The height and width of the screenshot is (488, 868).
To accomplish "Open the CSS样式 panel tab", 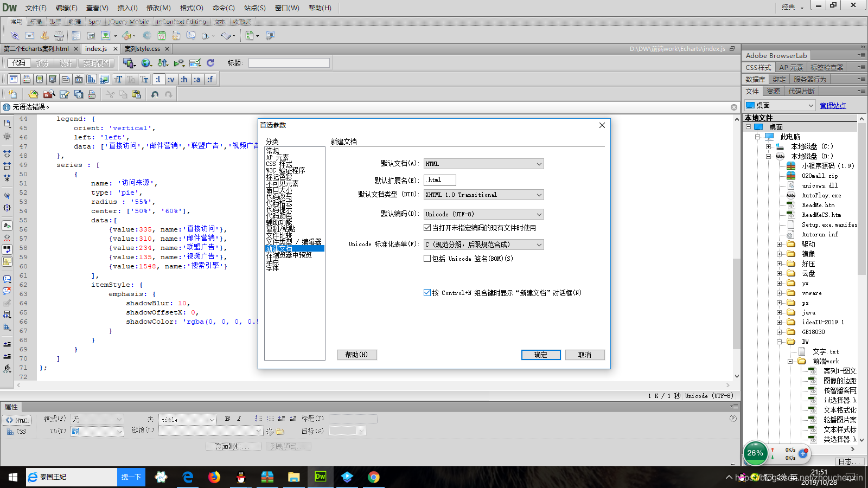I will point(758,67).
